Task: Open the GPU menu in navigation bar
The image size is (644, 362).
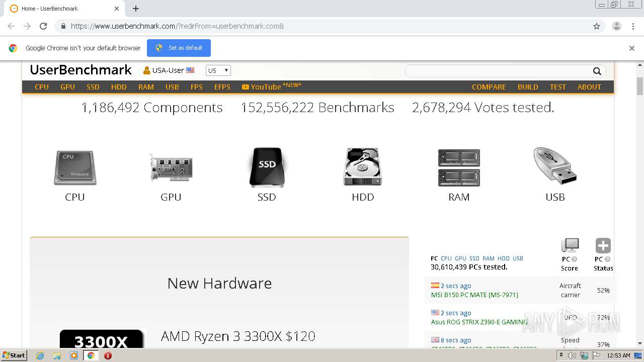Action: [x=67, y=87]
